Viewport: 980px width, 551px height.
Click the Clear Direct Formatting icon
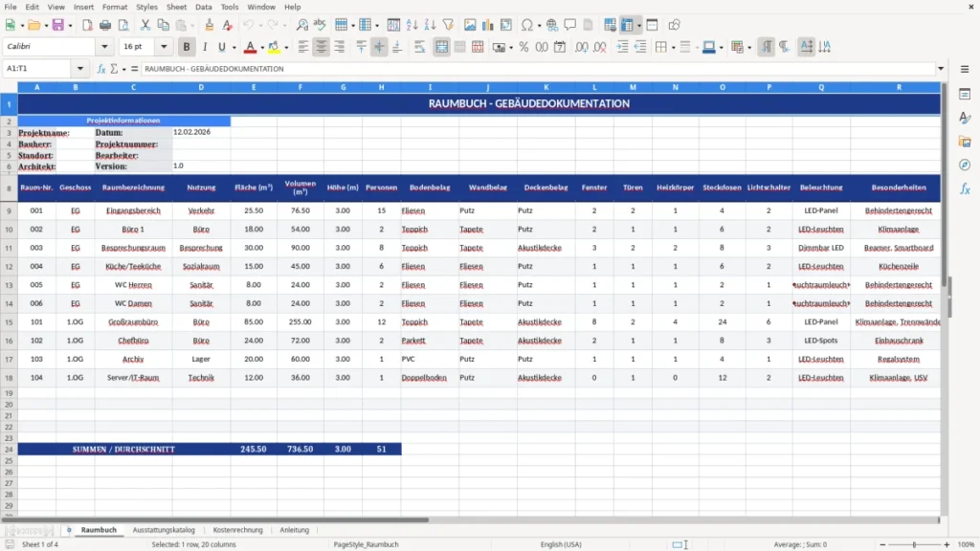pos(228,25)
